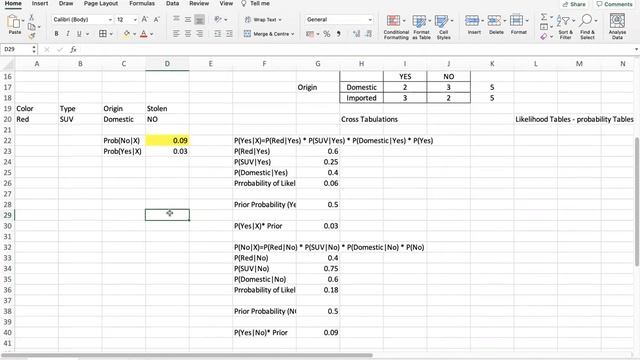This screenshot has width=640, height=360.
Task: Click the vertical scrollbar thumb
Action: (637, 202)
